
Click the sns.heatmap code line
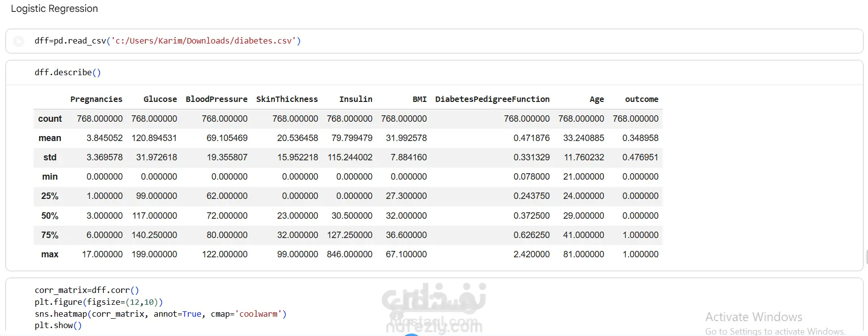(x=160, y=314)
